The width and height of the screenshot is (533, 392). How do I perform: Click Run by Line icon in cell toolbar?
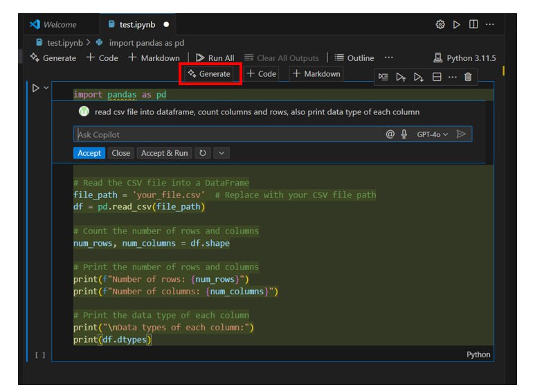pos(383,77)
